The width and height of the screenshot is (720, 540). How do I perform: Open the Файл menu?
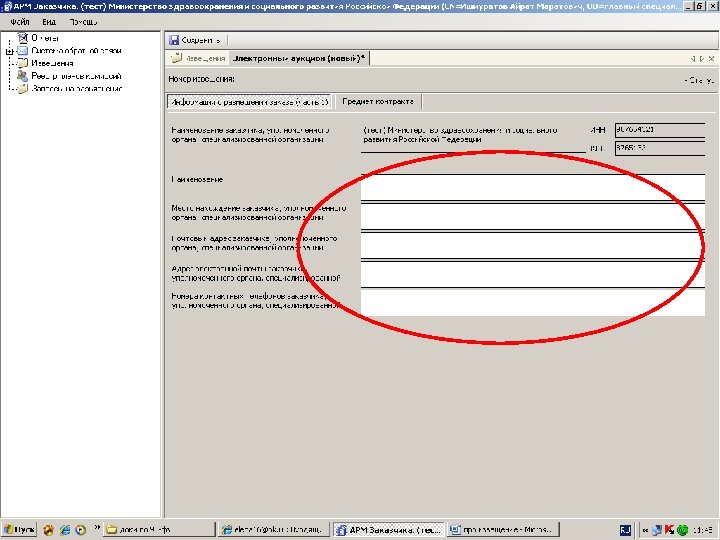tap(20, 22)
